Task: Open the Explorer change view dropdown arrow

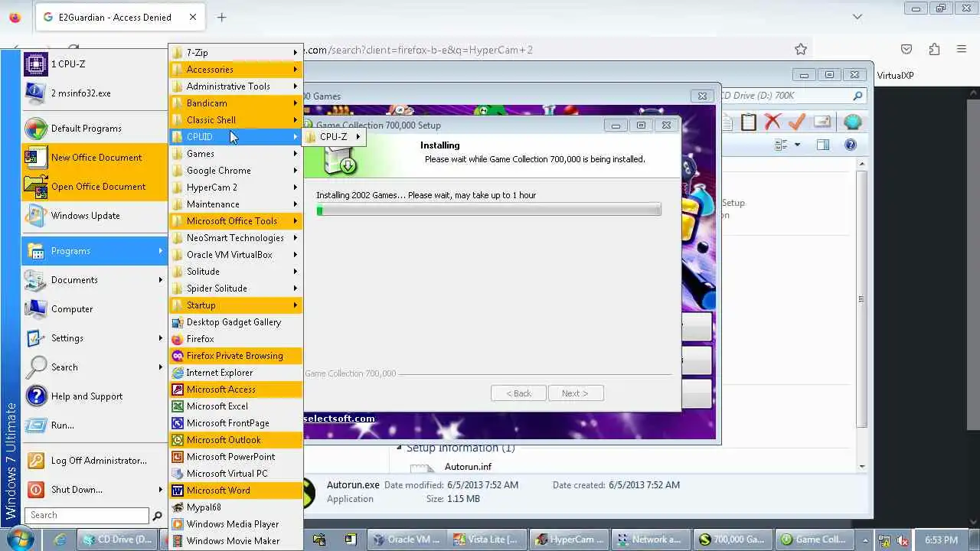Action: point(797,145)
